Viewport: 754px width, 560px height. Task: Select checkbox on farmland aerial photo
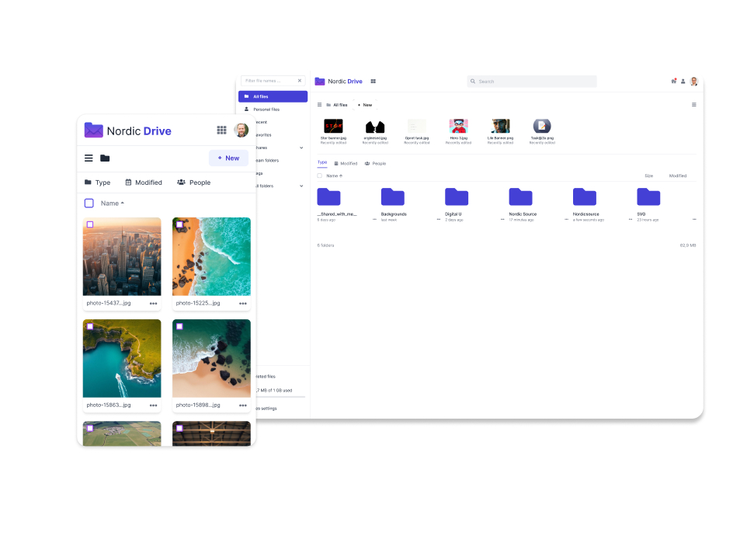[x=90, y=428]
